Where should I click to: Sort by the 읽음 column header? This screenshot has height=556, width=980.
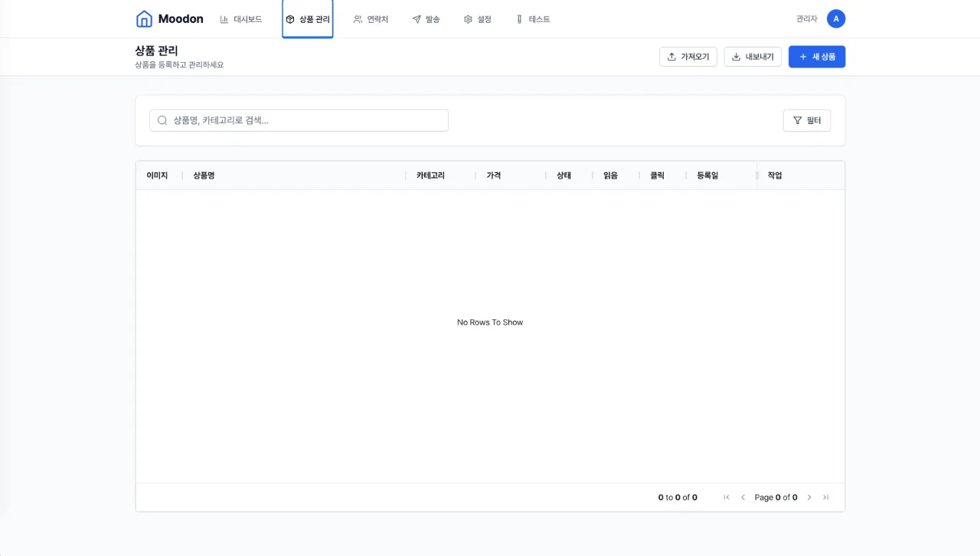[611, 175]
